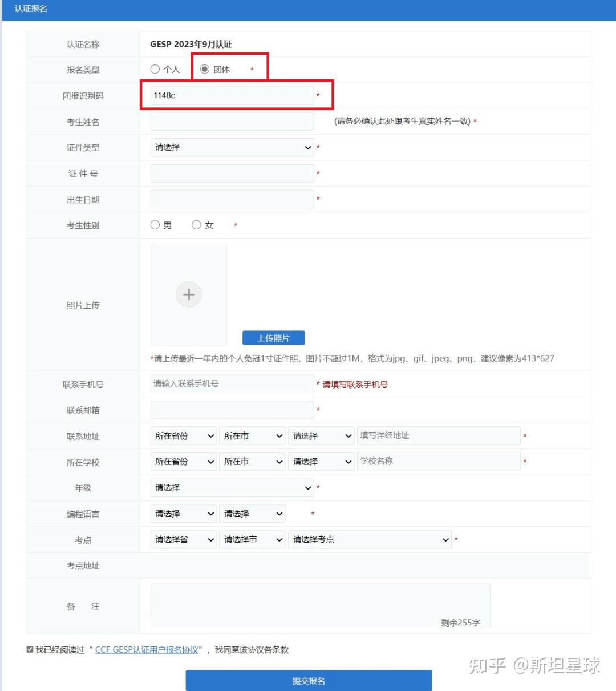Select the 团体 registration type radio button
This screenshot has height=691, width=616.
[205, 69]
